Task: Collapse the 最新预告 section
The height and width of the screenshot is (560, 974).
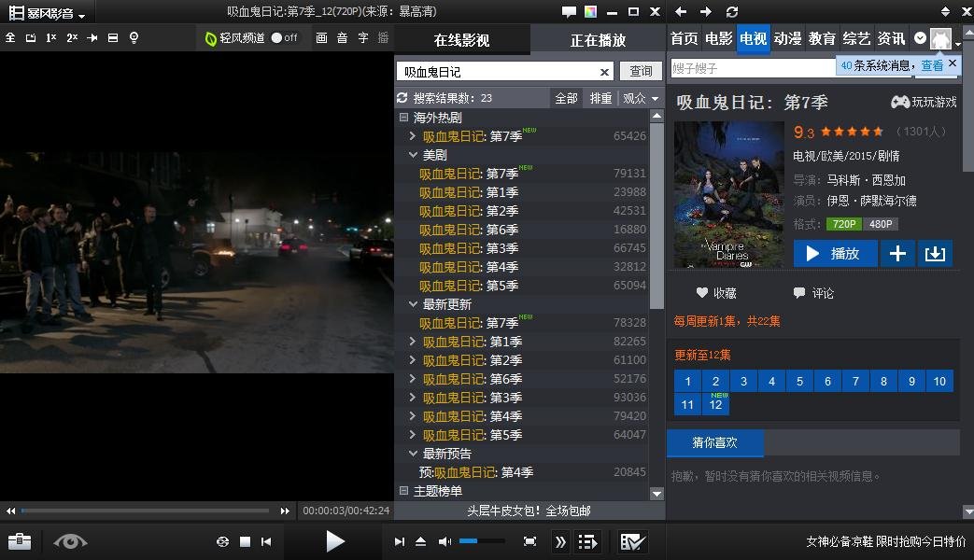Action: 413,454
